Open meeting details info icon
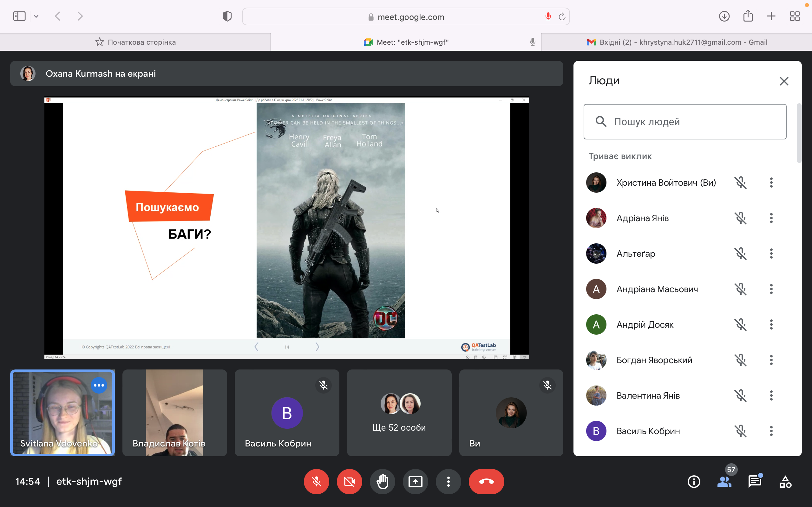 click(x=694, y=482)
